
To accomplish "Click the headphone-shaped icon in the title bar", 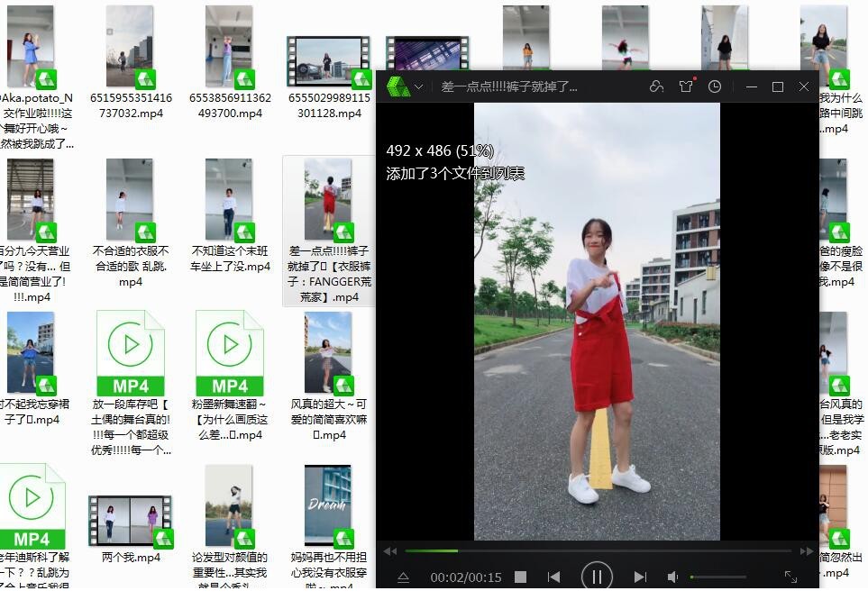I will 656,86.
